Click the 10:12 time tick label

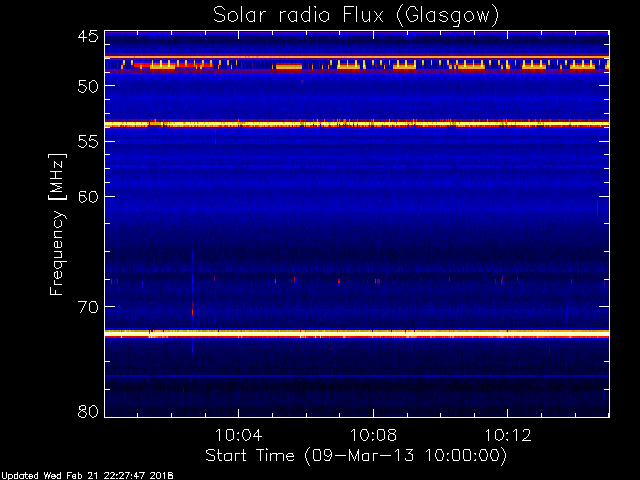coord(508,435)
